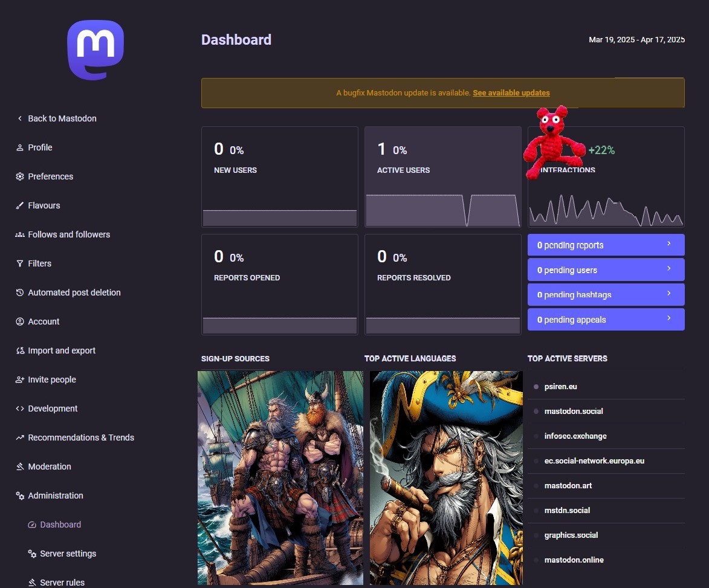Open the Filters page
The height and width of the screenshot is (588, 709).
(39, 263)
